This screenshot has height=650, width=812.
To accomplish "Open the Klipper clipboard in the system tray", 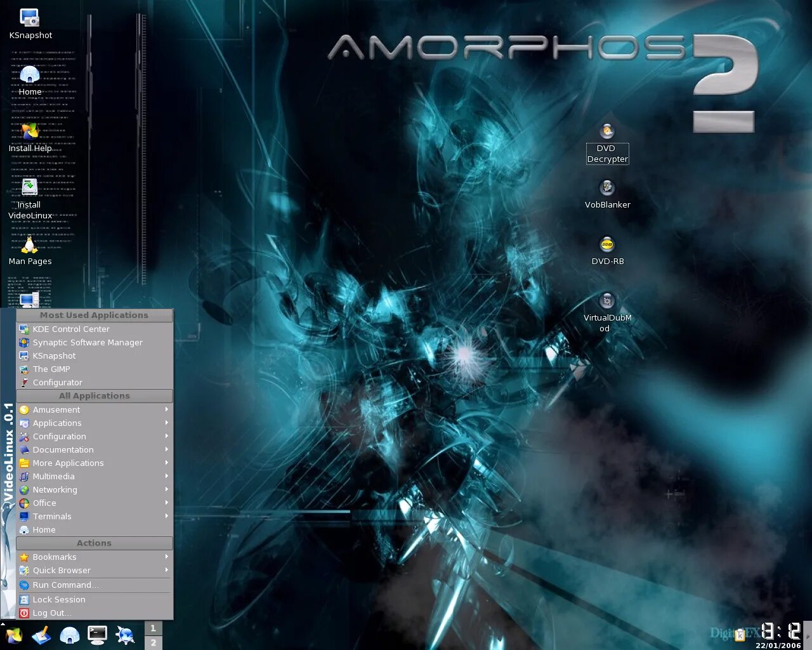I will pyautogui.click(x=741, y=635).
